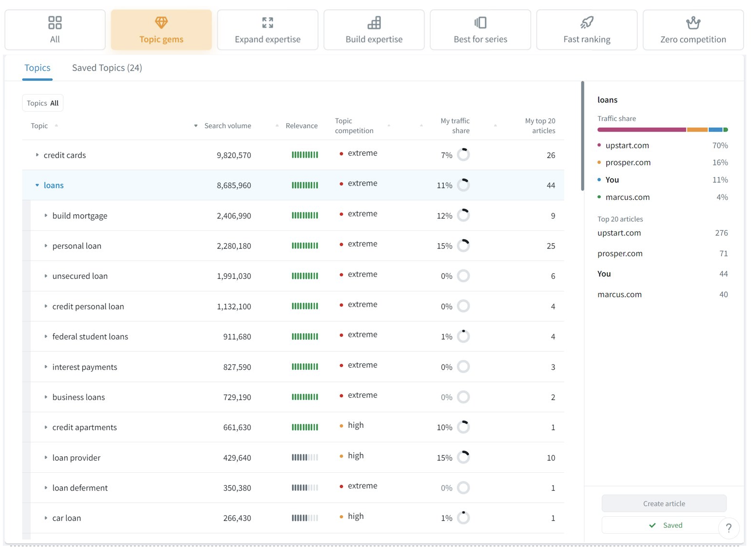
Task: Expand the federal student loans subtopic
Action: [x=46, y=336]
